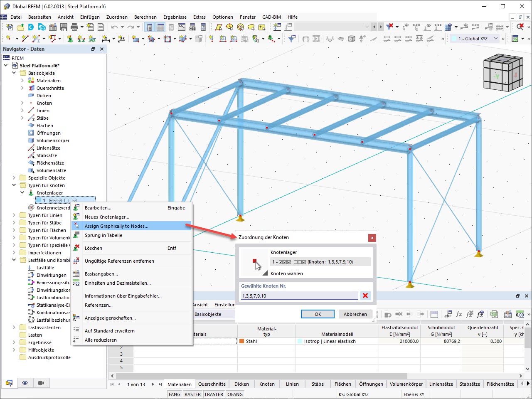Screen dimensions: 532x399
Task: Toggle the eye display tab in navigator
Action: (x=25, y=383)
